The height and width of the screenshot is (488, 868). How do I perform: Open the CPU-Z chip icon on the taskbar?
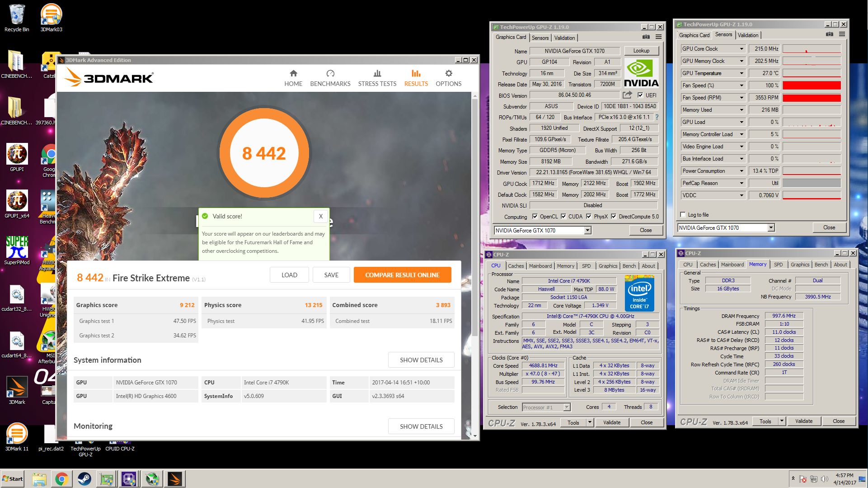pos(129,479)
